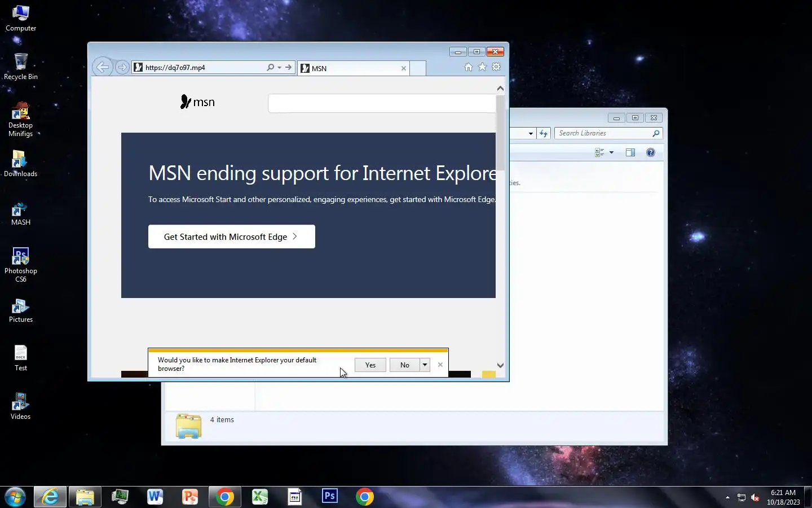
Task: Click the msn logo on the page
Action: (197, 102)
